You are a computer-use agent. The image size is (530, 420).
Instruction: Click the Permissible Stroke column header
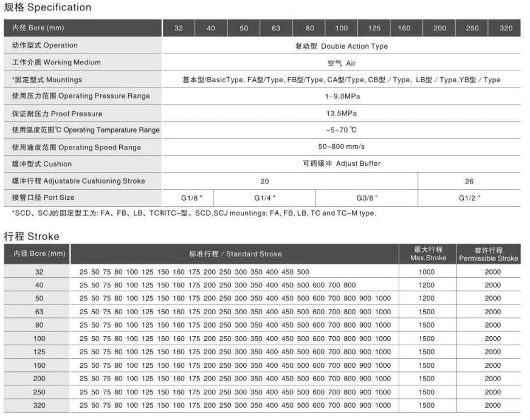point(488,253)
